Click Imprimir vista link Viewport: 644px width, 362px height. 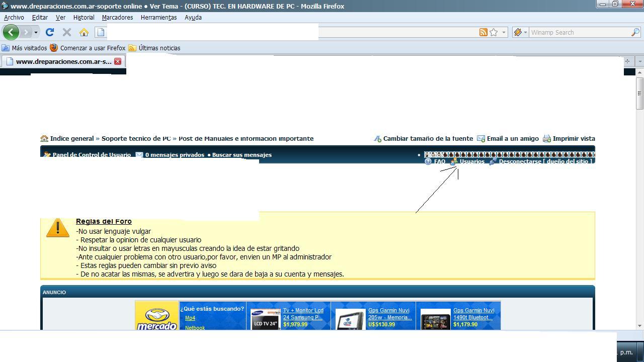pos(573,138)
